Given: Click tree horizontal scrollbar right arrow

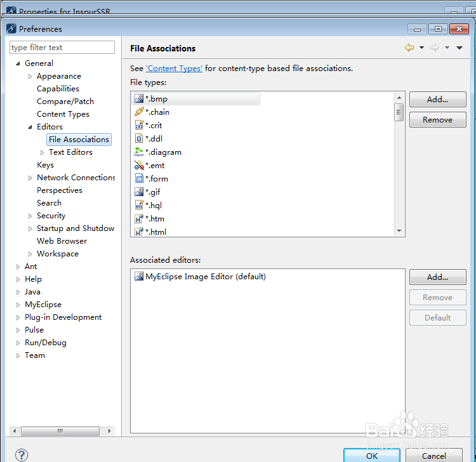Looking at the screenshot, I should [x=110, y=431].
